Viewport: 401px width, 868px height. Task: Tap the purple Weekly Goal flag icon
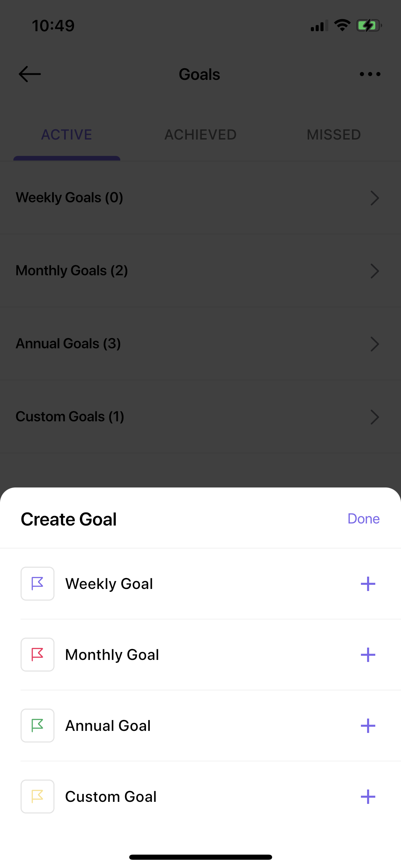pos(37,583)
